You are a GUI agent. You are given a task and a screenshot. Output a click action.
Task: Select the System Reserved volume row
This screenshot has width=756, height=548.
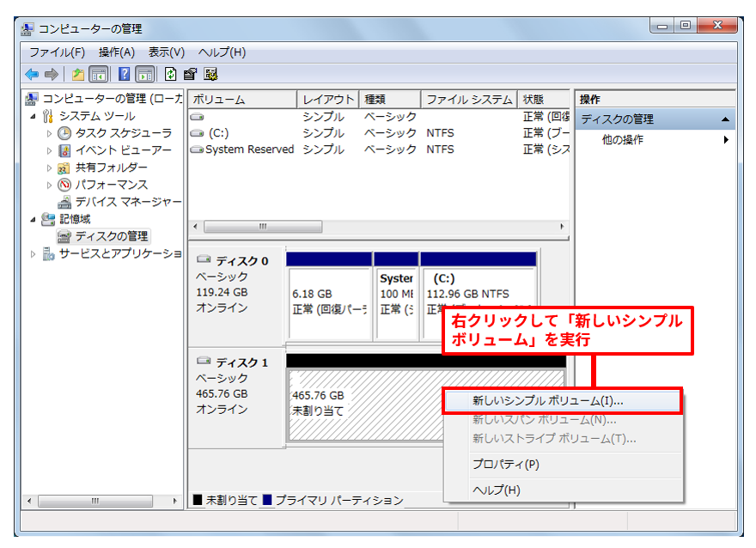[379, 149]
